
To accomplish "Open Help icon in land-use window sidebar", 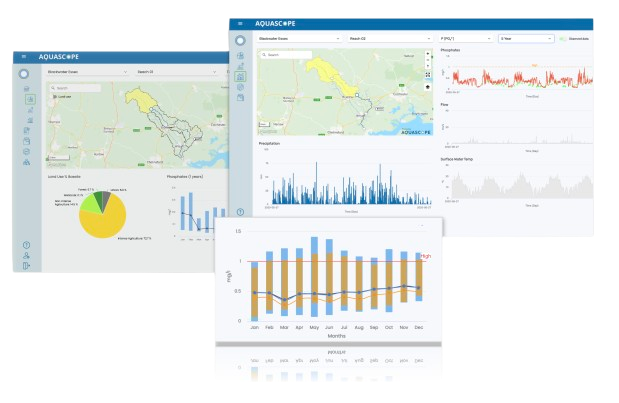I will coord(26,245).
